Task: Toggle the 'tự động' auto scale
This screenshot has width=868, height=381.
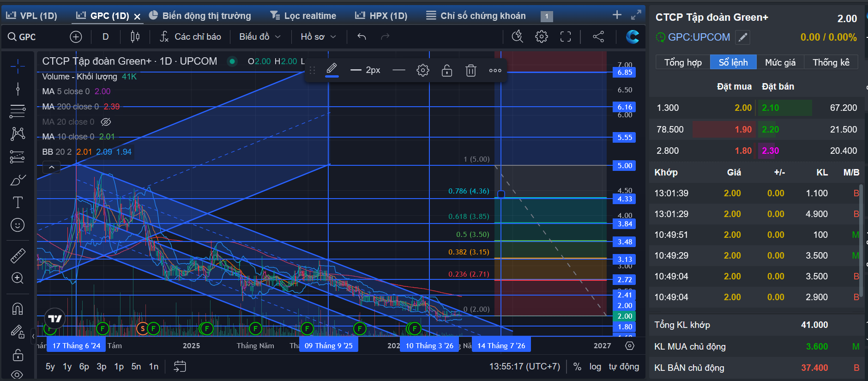Action: pyautogui.click(x=624, y=367)
